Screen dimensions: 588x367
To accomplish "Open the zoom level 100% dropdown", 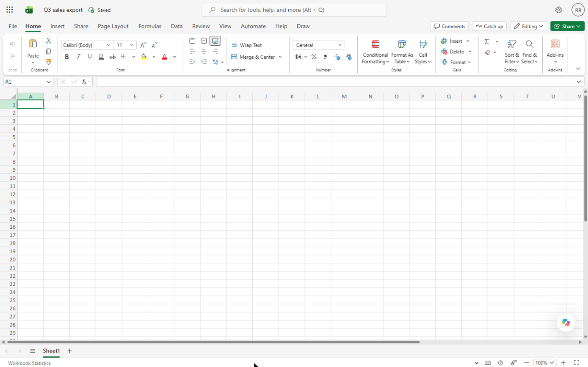I will (545, 363).
